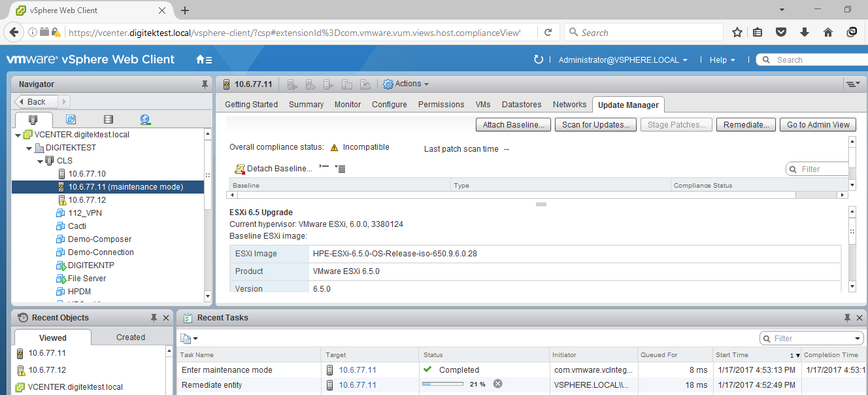The image size is (868, 395).
Task: Click the expand-all list icon
Action: coord(340,168)
